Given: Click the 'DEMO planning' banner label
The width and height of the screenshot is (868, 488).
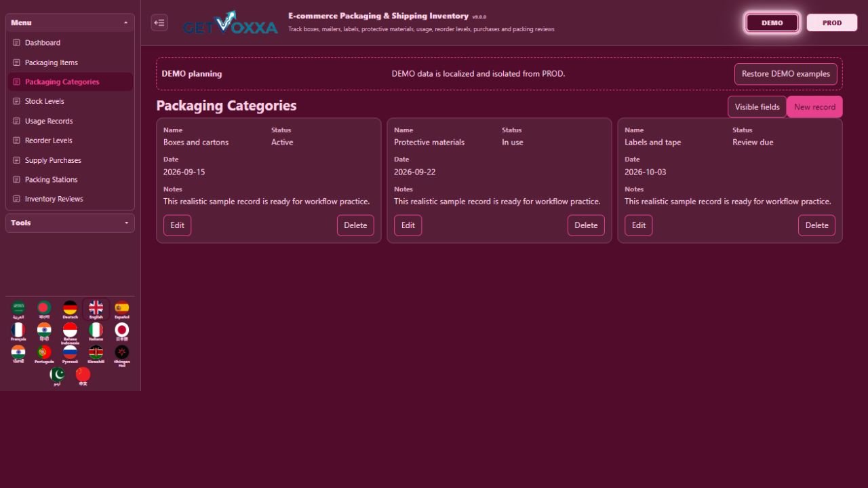Looking at the screenshot, I should (191, 74).
